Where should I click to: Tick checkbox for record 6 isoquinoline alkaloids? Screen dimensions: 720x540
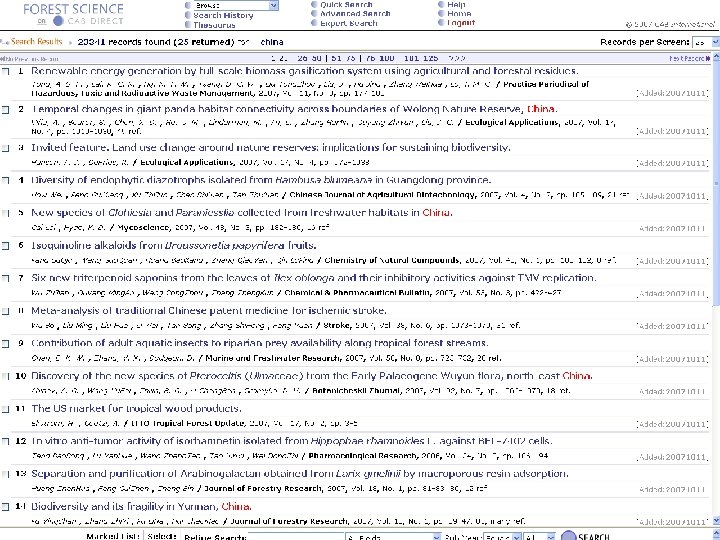[6, 245]
